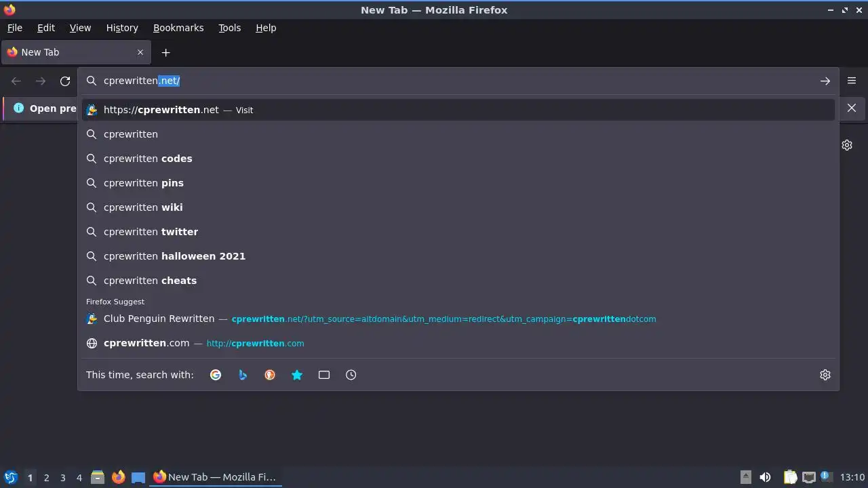The image size is (868, 488).
Task: Switch to workspace 4 in taskbar
Action: pyautogui.click(x=79, y=477)
